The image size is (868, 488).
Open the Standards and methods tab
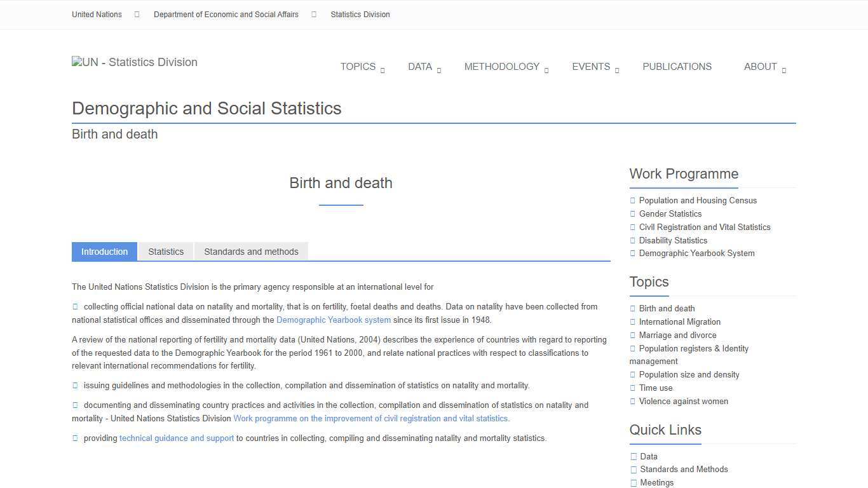click(251, 252)
